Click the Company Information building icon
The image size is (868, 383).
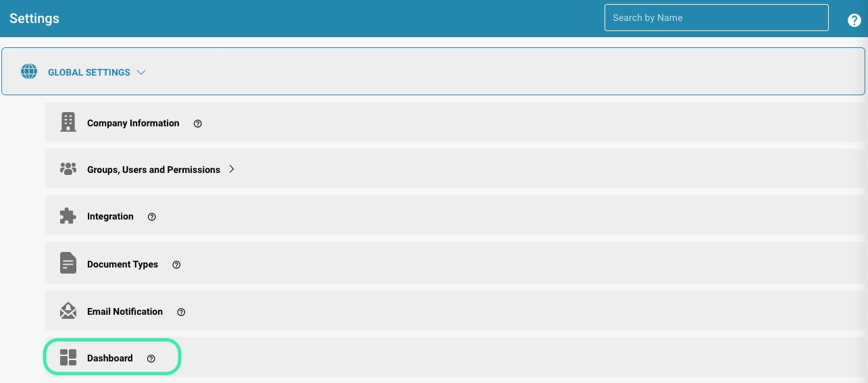[x=68, y=122]
